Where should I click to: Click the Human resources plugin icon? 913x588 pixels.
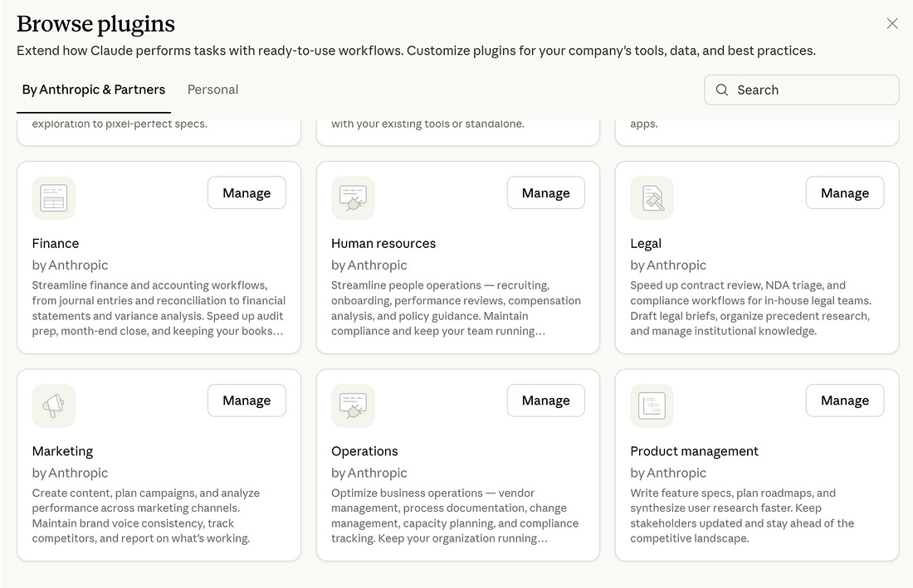pyautogui.click(x=353, y=197)
